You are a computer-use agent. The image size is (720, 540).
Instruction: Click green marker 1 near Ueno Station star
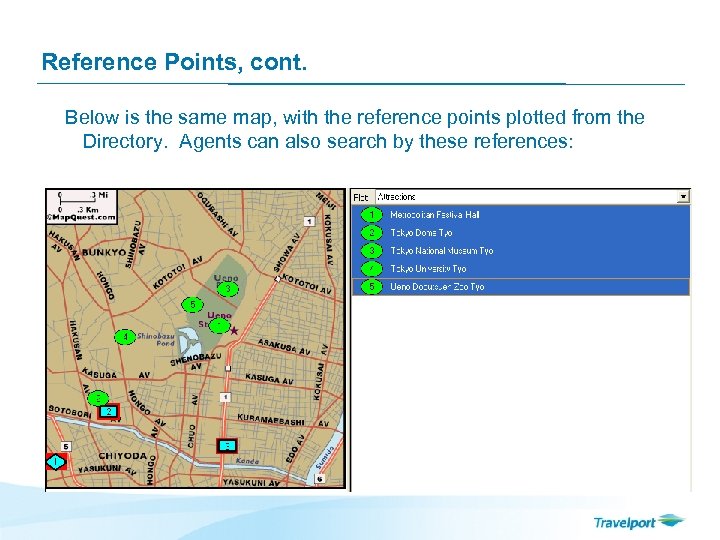(x=219, y=326)
